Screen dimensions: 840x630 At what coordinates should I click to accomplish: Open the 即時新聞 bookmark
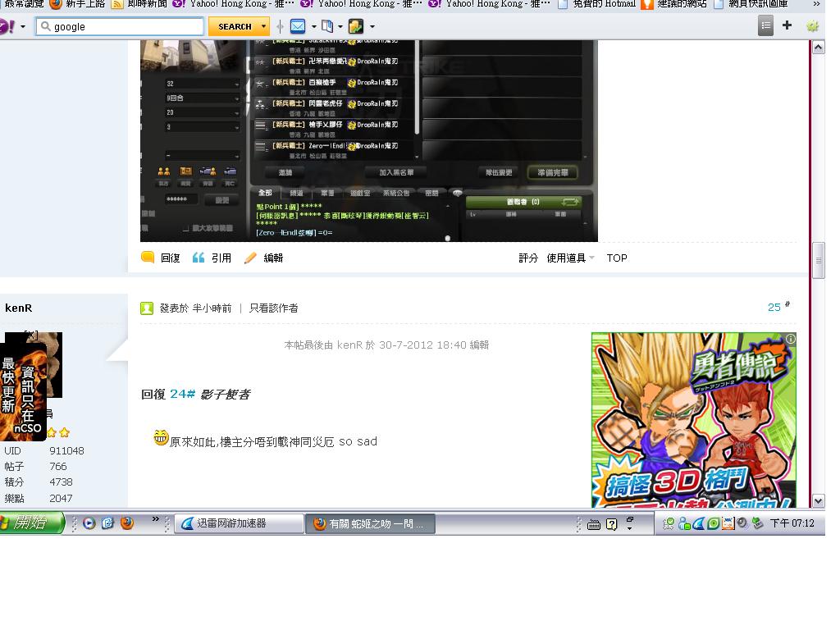[139, 4]
